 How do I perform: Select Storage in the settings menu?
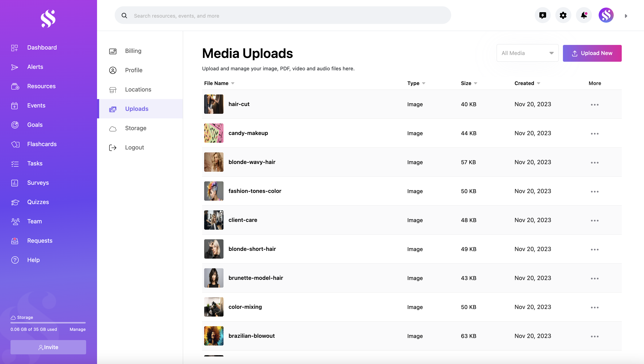pyautogui.click(x=135, y=128)
